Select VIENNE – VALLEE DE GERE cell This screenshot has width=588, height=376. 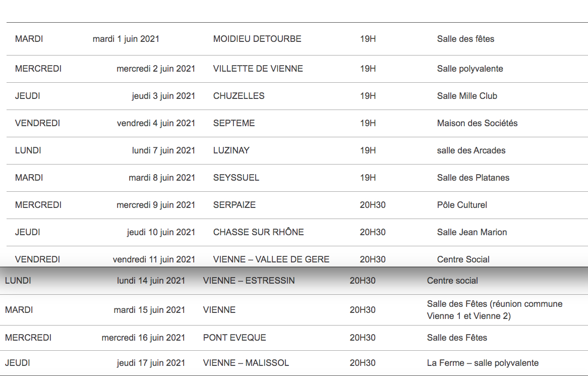271,259
